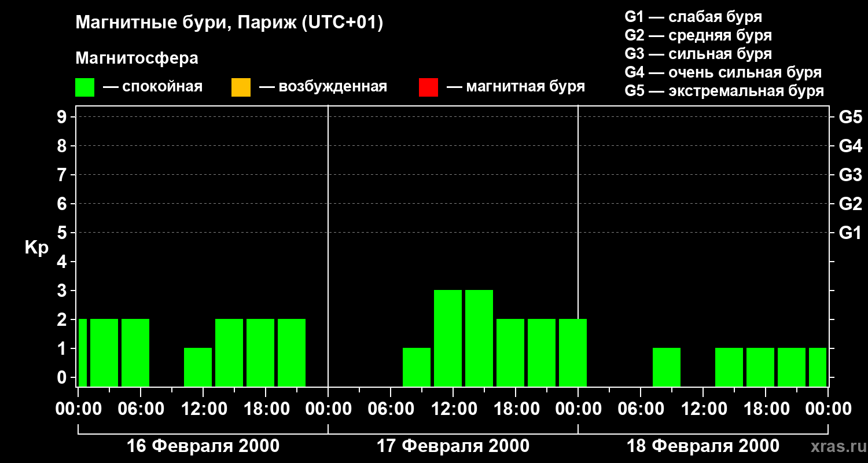Screen dimensions: 868x463
Task: Click the '06:00' time label under 18 February
Action: click(641, 409)
